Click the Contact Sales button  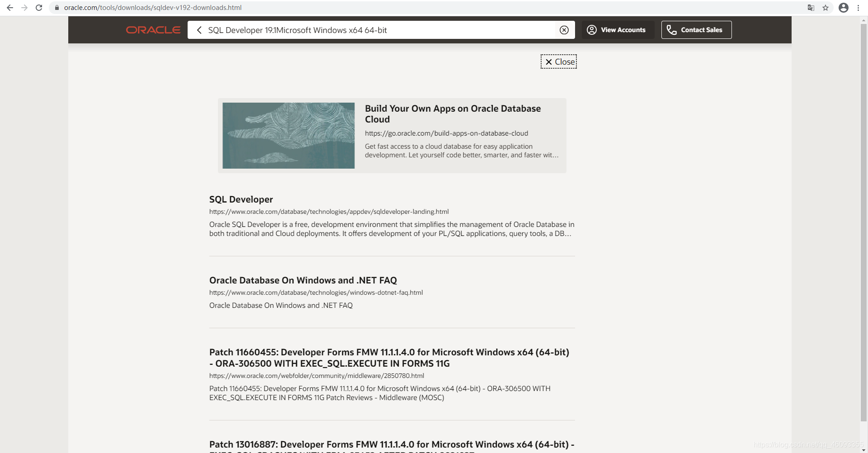(x=696, y=30)
